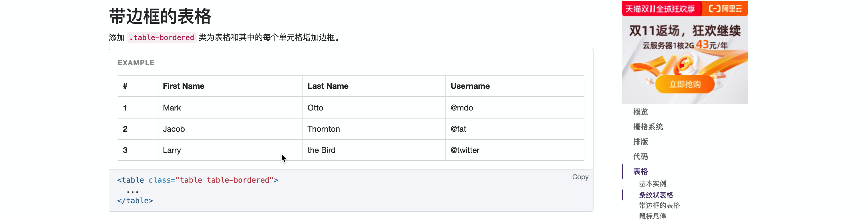Viewport: 868px width, 221px height.
Task: Open 基本实例 sub-item in sidebar
Action: [652, 183]
